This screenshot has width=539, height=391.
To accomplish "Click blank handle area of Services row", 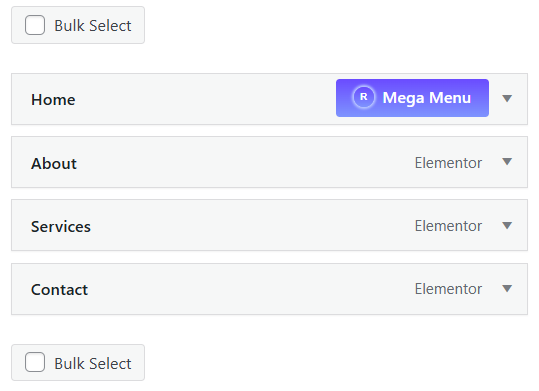I will 251,225.
